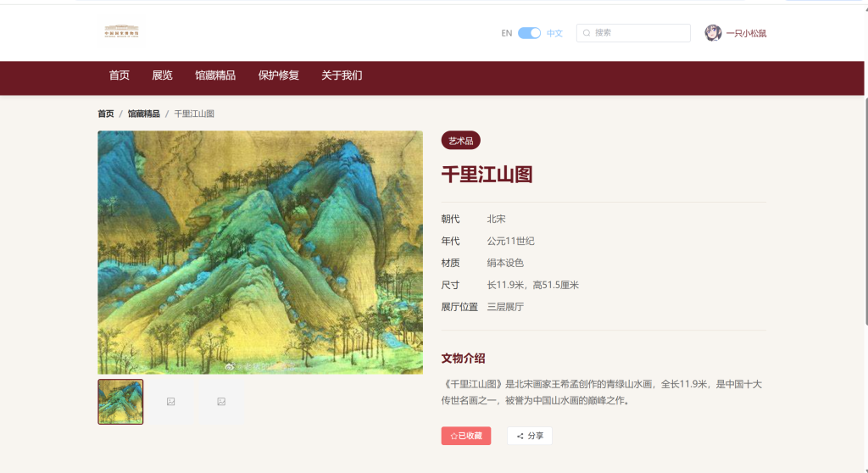Click the 北宋 dynasty value

click(496, 219)
